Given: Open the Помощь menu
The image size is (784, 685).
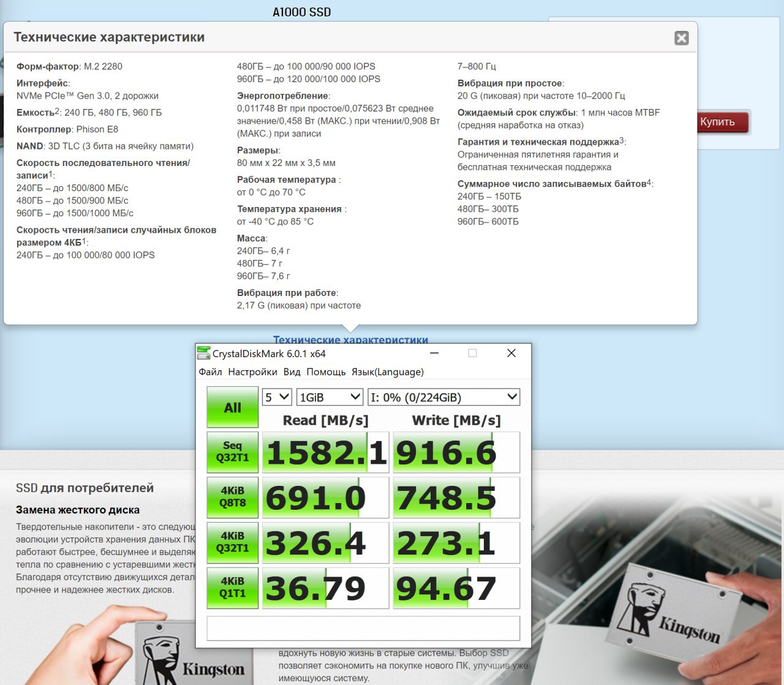Looking at the screenshot, I should pos(326,372).
